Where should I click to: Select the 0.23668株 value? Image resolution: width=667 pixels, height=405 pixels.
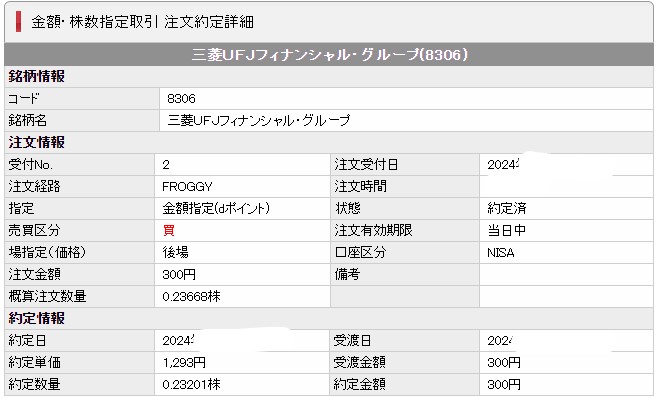[191, 297]
